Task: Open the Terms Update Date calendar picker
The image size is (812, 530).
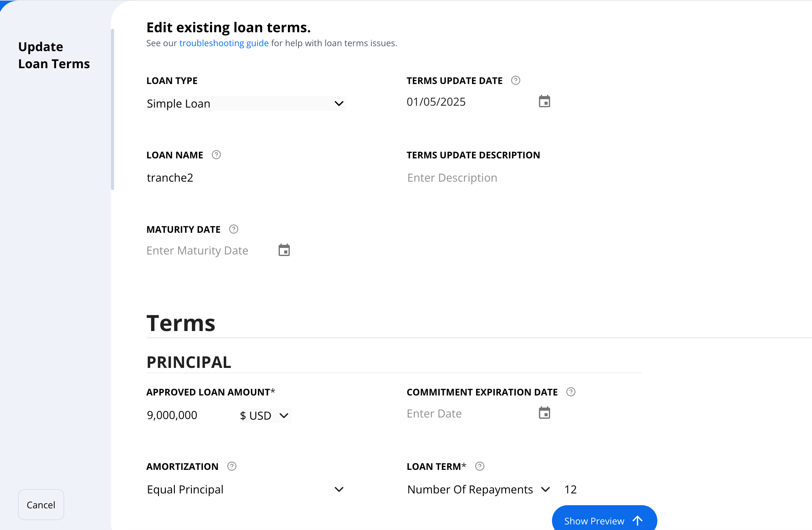Action: [544, 101]
